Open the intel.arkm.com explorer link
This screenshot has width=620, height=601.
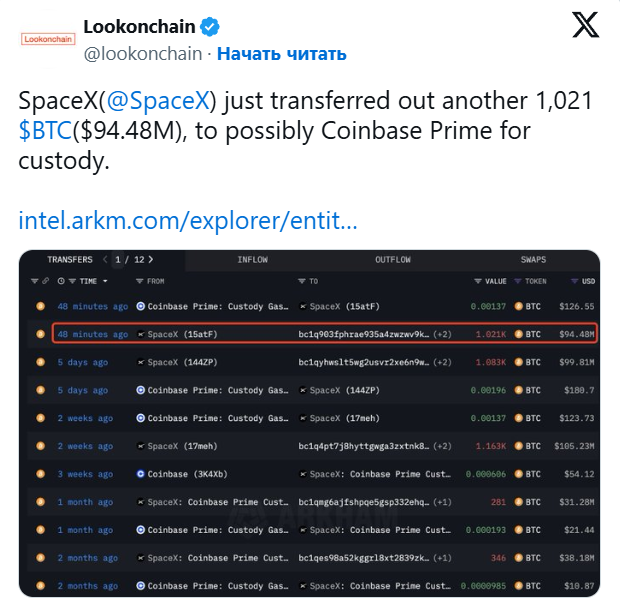(x=188, y=220)
